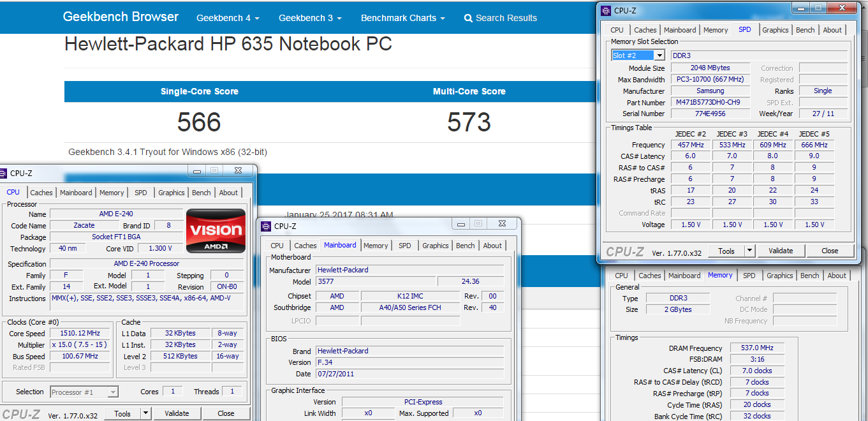Image resolution: width=868 pixels, height=421 pixels.
Task: Open About tab in CPU window
Action: click(228, 193)
